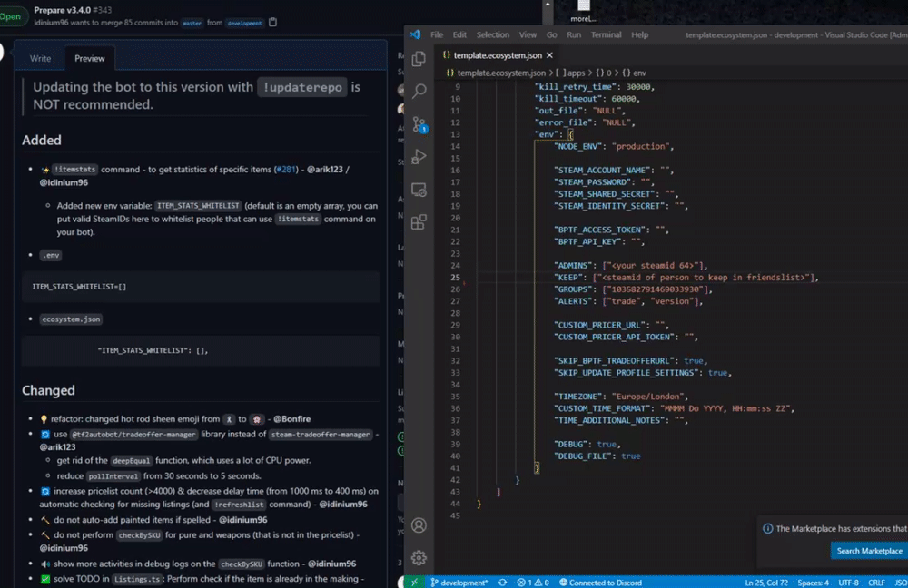Image resolution: width=908 pixels, height=588 pixels.
Task: Change UTF-8 encoding in status bar
Action: [x=848, y=583]
